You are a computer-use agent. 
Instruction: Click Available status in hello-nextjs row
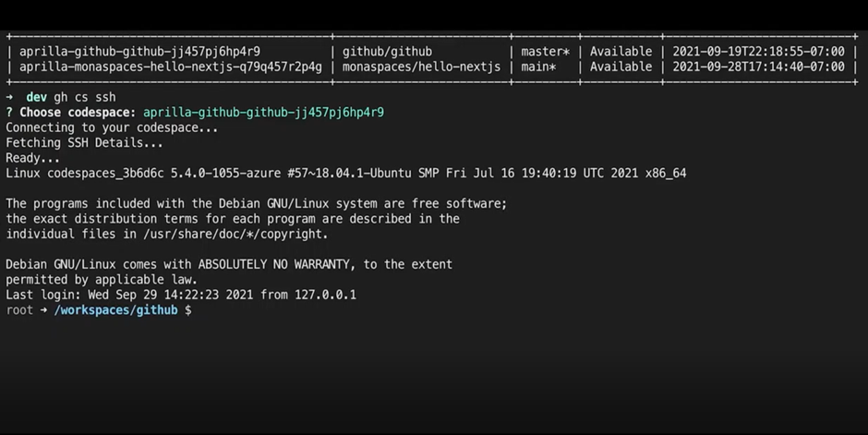pos(621,67)
